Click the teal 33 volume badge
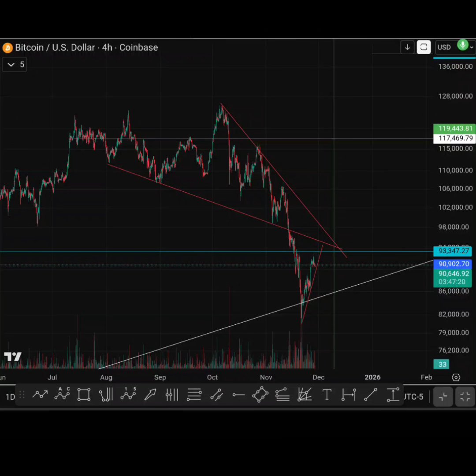This screenshot has width=476, height=476. click(x=441, y=364)
